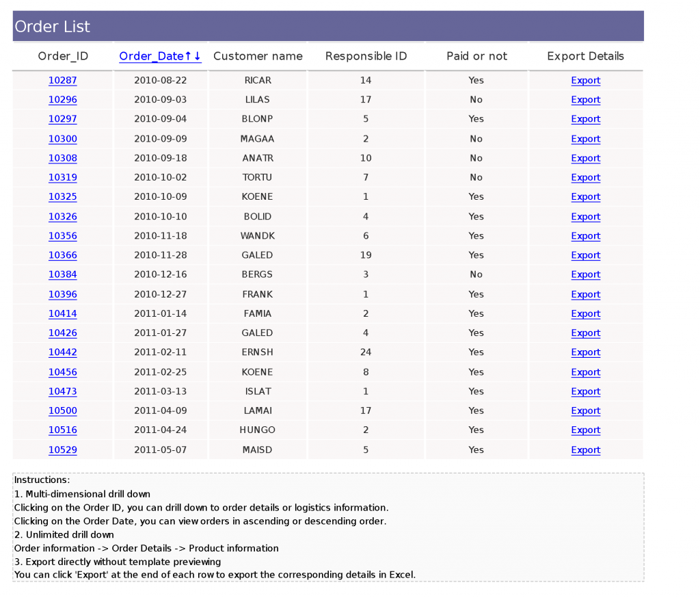
Task: View order 10319 details
Action: click(62, 177)
